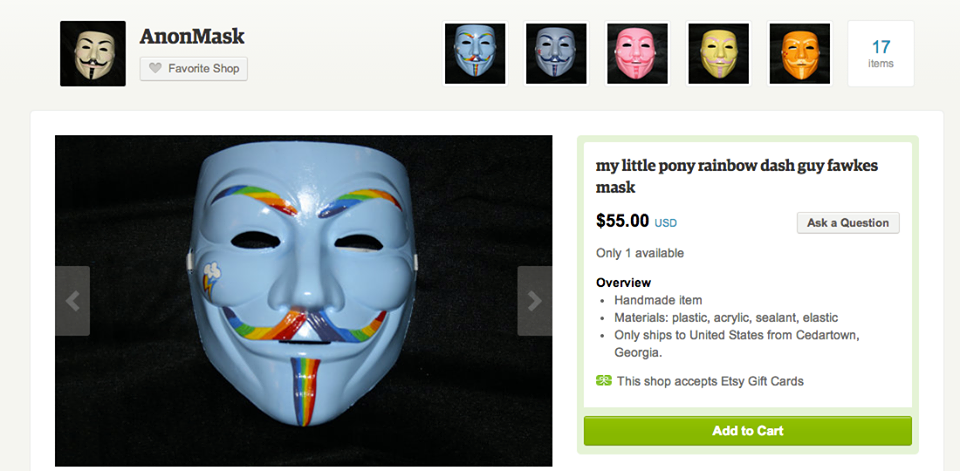
Task: Click the main rainbow dash mask photo
Action: click(x=303, y=300)
